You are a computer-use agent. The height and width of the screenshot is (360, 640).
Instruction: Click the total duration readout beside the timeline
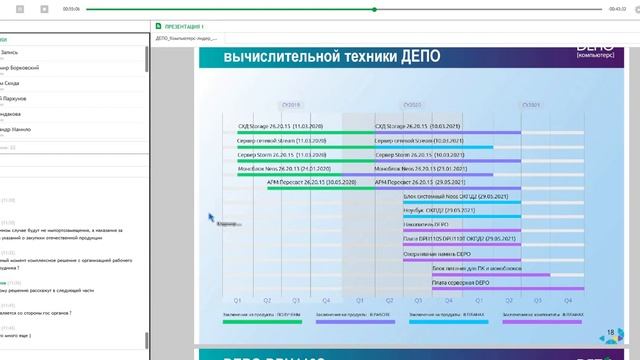(617, 9)
